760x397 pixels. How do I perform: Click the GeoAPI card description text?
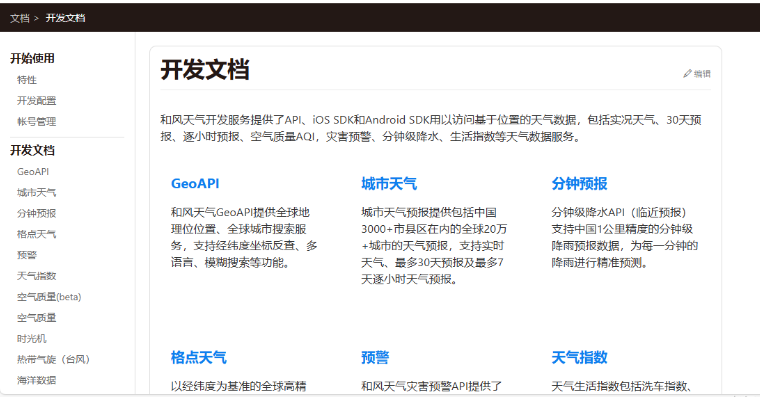pyautogui.click(x=244, y=238)
